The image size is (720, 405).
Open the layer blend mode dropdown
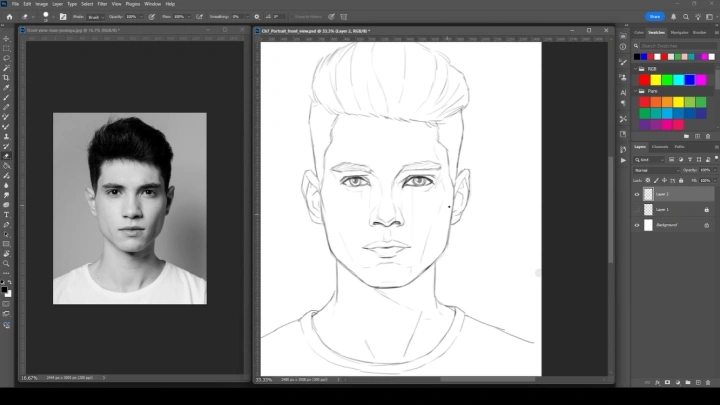(655, 170)
